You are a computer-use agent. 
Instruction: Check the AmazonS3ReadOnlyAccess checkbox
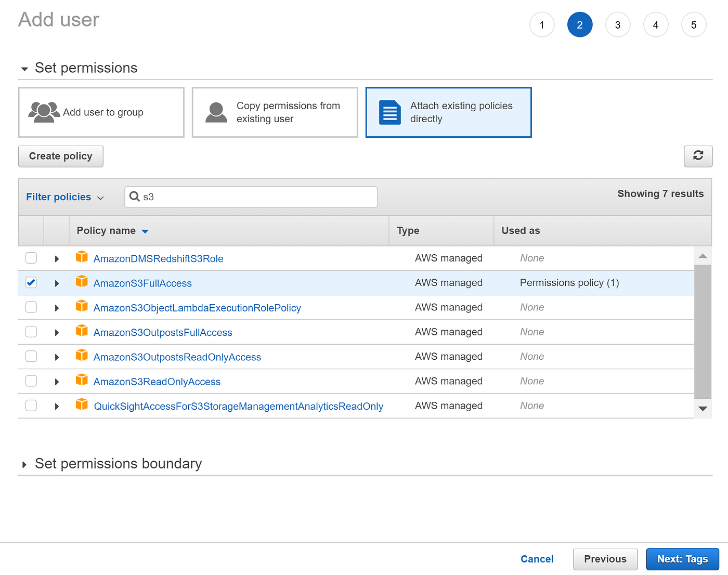click(x=31, y=380)
